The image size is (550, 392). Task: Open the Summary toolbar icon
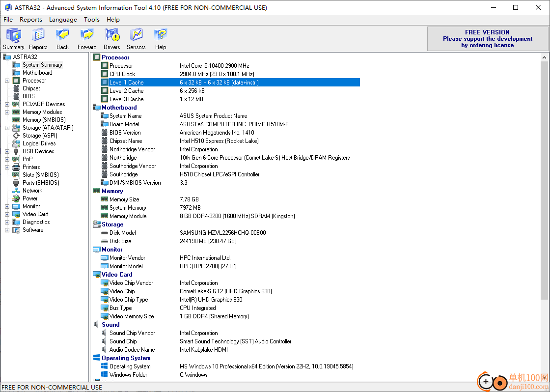14,39
